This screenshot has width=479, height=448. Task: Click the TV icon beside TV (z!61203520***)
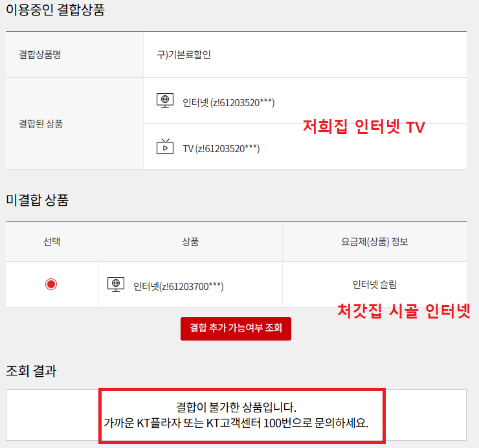point(165,146)
